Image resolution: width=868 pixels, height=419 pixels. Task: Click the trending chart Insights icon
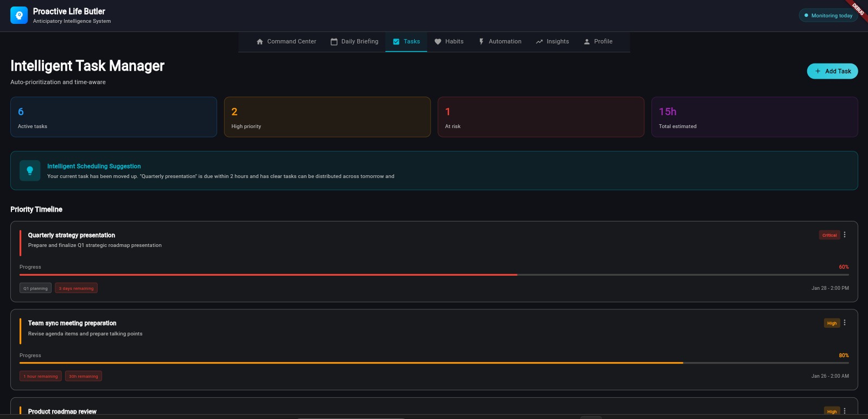(539, 42)
